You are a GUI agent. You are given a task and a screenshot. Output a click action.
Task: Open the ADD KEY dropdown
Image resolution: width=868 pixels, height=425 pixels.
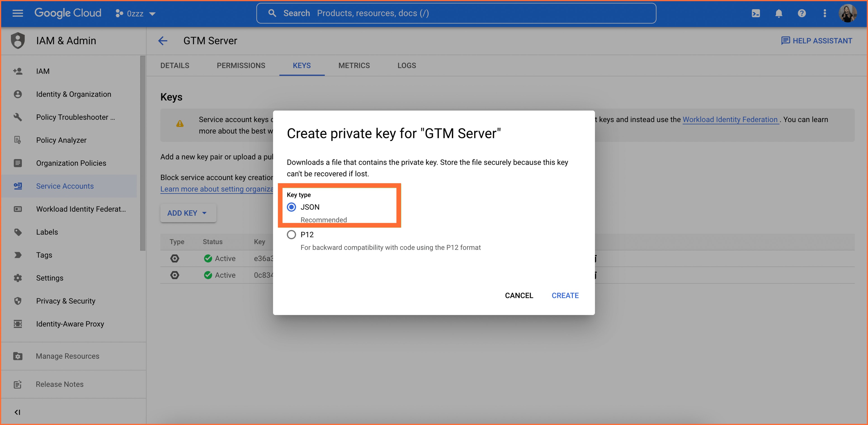188,213
